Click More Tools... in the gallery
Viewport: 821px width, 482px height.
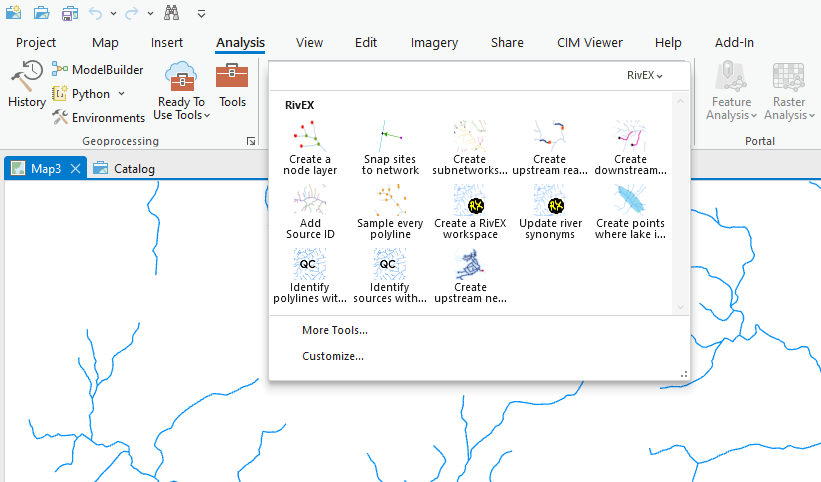tap(335, 330)
